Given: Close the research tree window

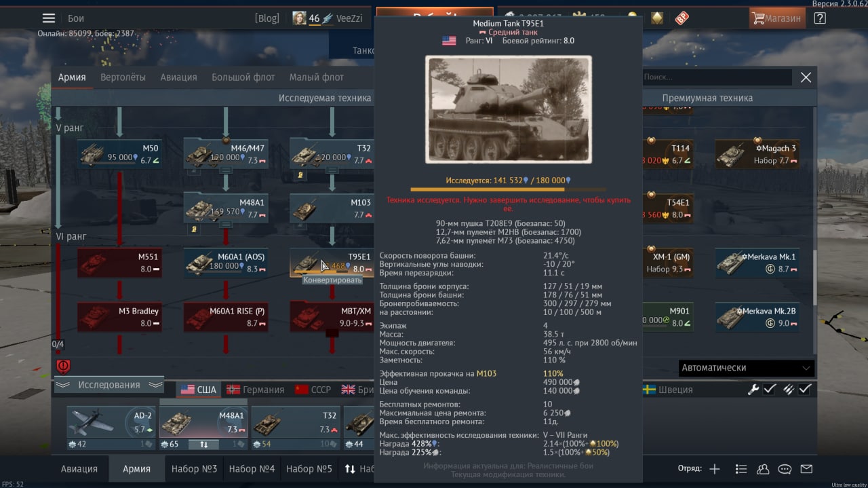Looking at the screenshot, I should 806,77.
